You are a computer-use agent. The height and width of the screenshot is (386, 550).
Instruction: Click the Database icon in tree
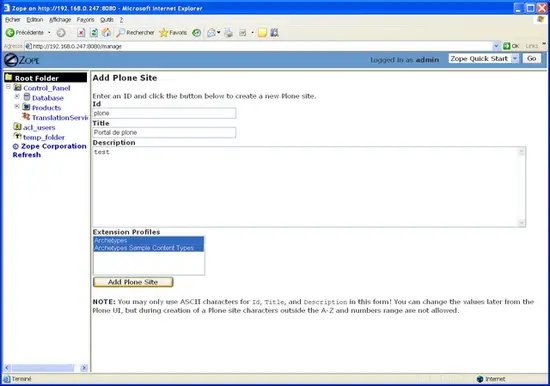pos(27,97)
